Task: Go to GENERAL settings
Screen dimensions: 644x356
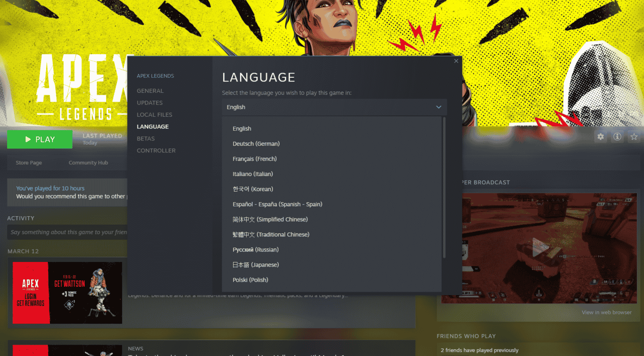Action: (150, 91)
